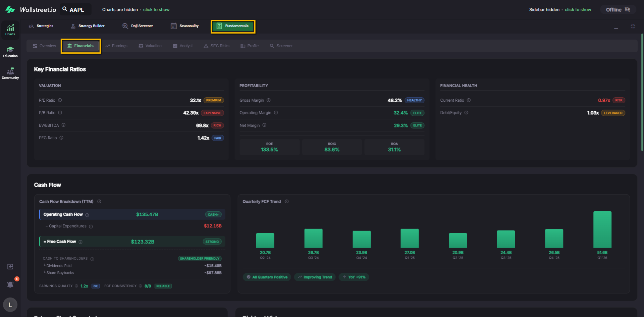
Task: Open the Strategy Builder tab
Action: pyautogui.click(x=88, y=26)
